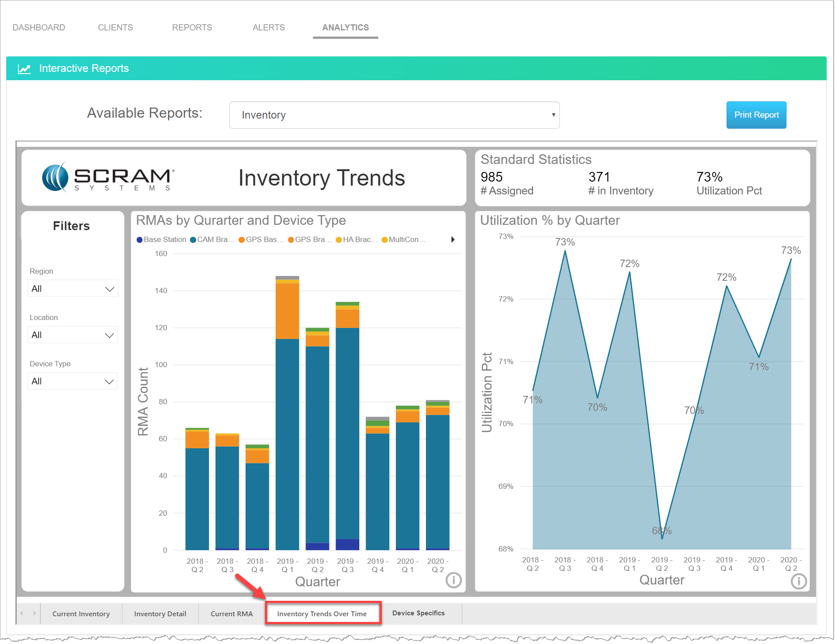This screenshot has width=835, height=644.
Task: Click the legend next-page arrow
Action: (x=453, y=240)
